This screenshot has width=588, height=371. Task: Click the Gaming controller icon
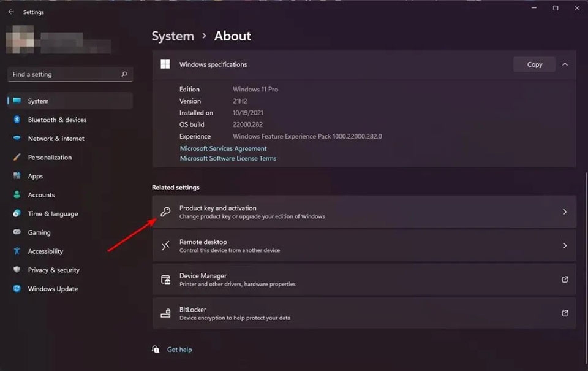pos(17,232)
